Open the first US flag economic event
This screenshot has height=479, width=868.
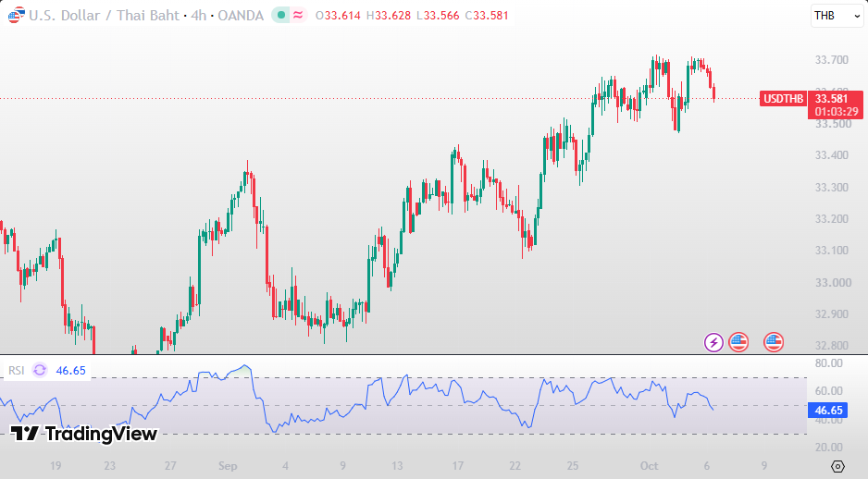pos(738,342)
